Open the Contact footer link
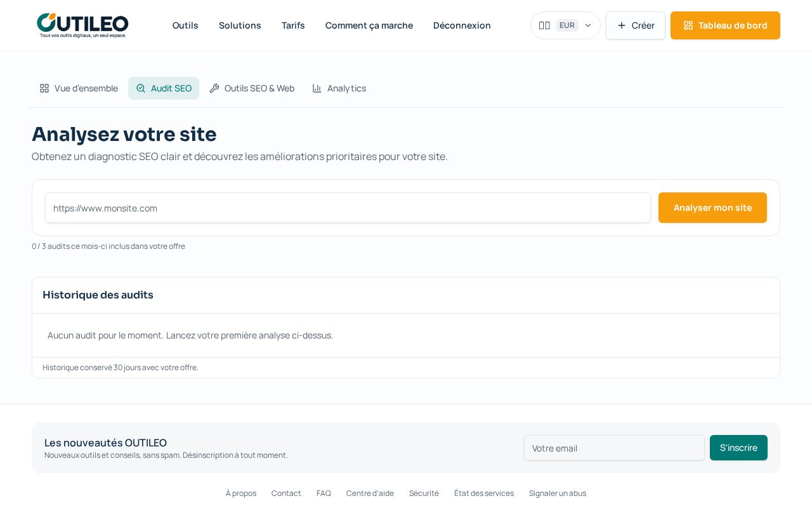 pos(286,493)
